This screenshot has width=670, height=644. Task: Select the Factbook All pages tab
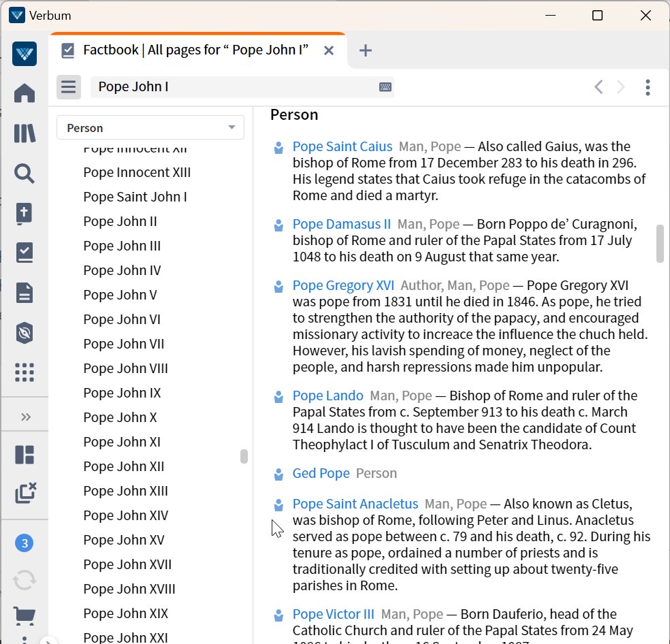coord(195,50)
